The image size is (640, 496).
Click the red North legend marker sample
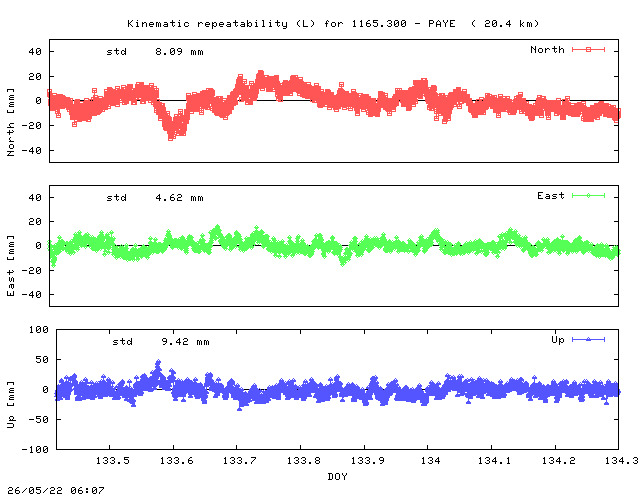588,50
